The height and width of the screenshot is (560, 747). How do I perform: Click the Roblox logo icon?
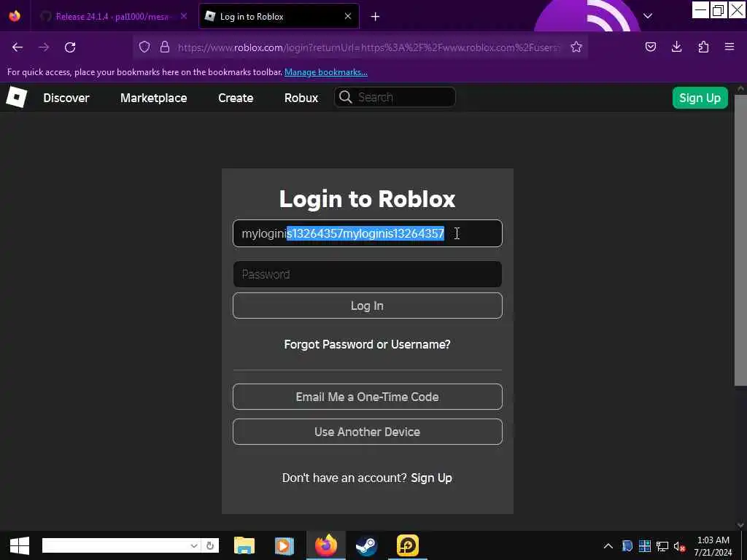(17, 97)
